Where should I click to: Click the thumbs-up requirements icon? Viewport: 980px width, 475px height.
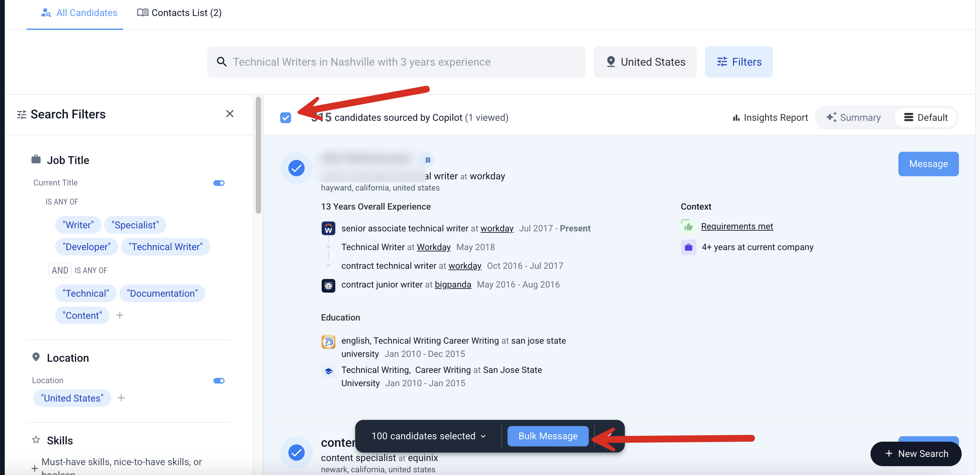coord(688,227)
